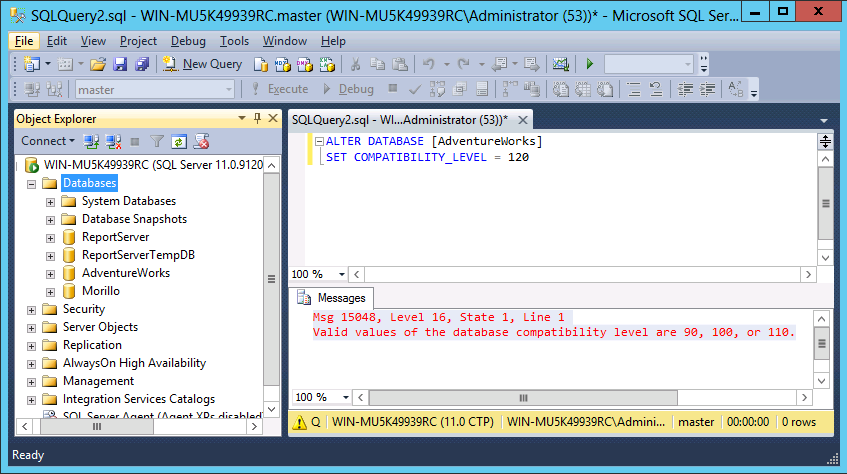
Task: Click the XMLA query icon
Action: 327,64
